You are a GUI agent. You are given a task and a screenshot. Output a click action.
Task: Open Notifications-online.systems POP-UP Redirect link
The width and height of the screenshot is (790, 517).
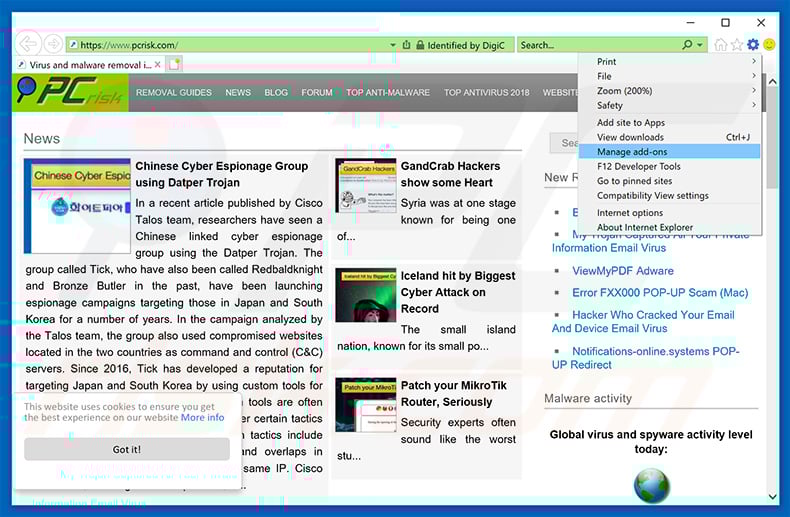[x=646, y=358]
